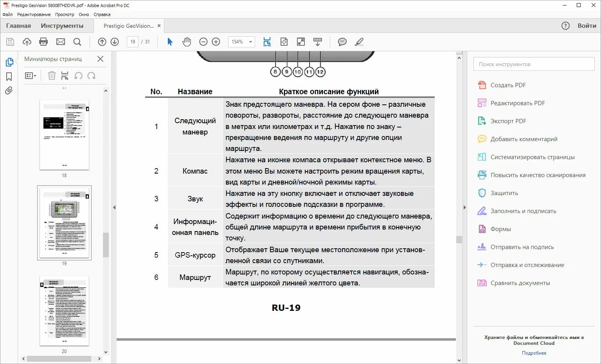This screenshot has height=364, width=601.
Task: Close the Prestigio GeoVision document tab
Action: click(159, 26)
